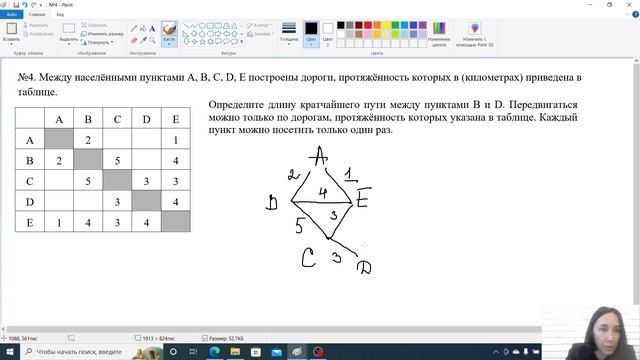The image size is (640, 360).
Task: Click the Copy (Копировать) button
Action: click(x=38, y=34)
